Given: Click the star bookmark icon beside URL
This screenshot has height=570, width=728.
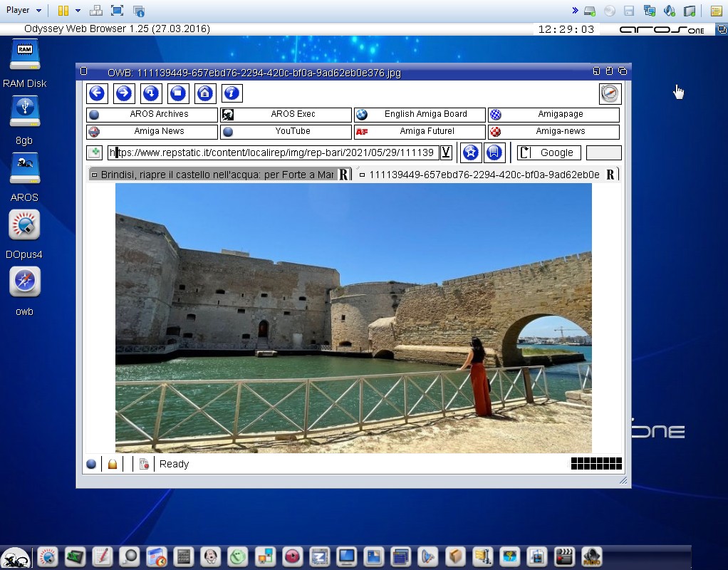Looking at the screenshot, I should click(470, 152).
